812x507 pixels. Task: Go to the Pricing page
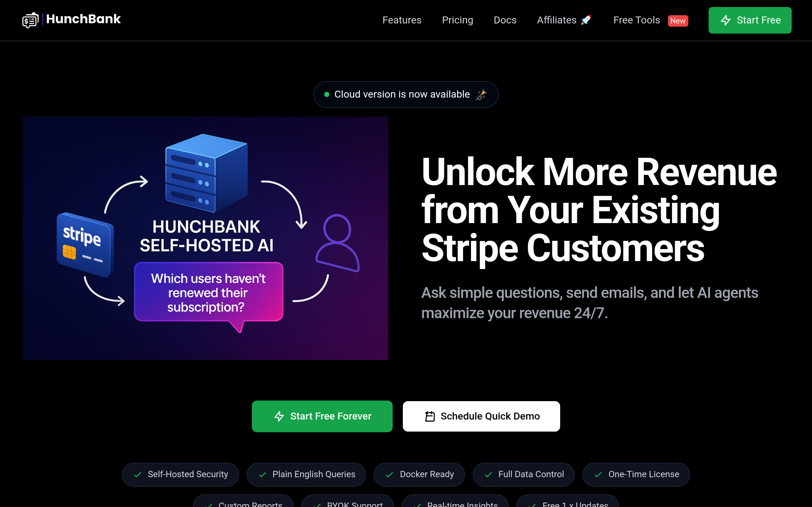tap(457, 20)
